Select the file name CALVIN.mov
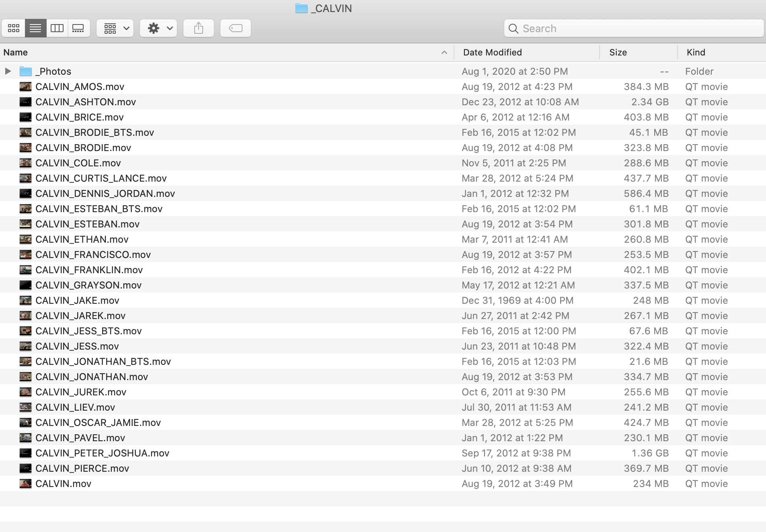766x532 pixels. click(x=64, y=483)
